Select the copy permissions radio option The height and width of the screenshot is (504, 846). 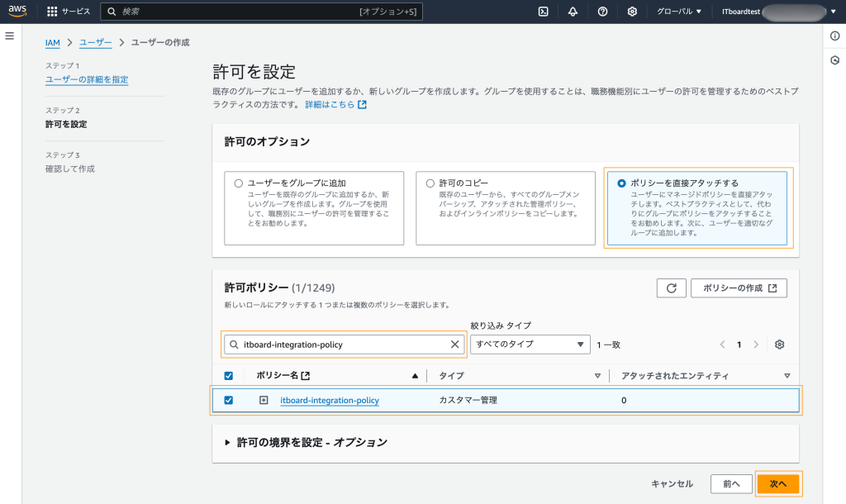click(430, 183)
